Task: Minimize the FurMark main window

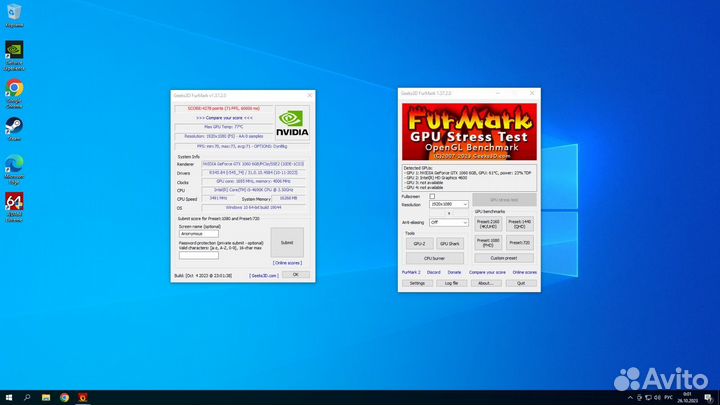Action: [498, 93]
